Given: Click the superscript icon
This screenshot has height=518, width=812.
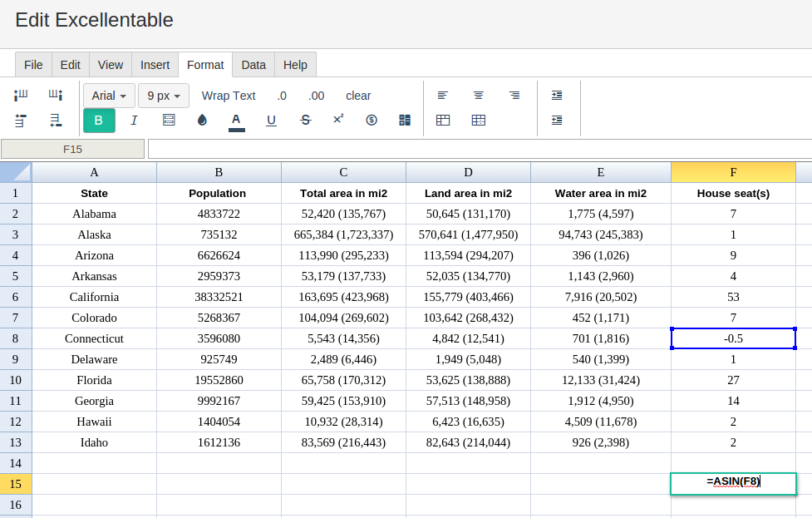Looking at the screenshot, I should pos(338,120).
